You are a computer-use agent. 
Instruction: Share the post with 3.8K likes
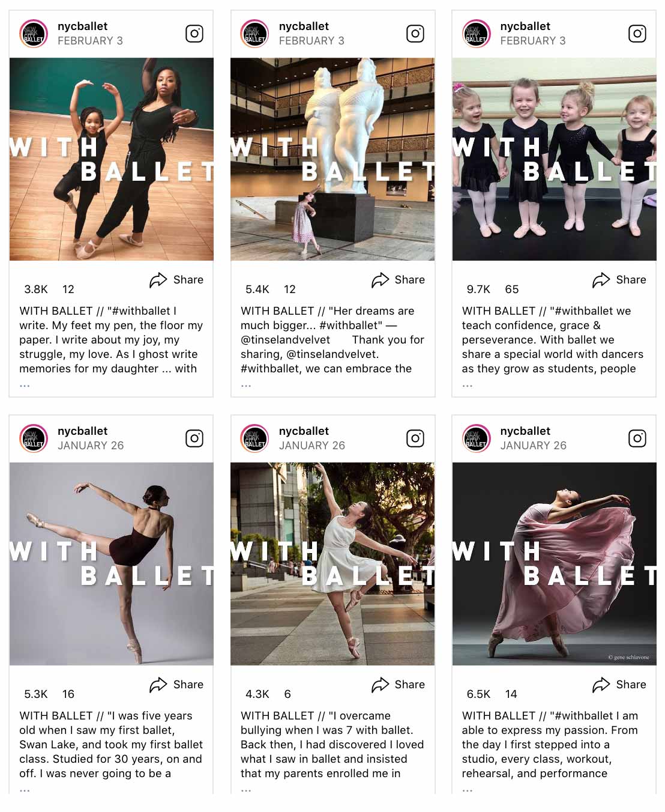(x=176, y=280)
